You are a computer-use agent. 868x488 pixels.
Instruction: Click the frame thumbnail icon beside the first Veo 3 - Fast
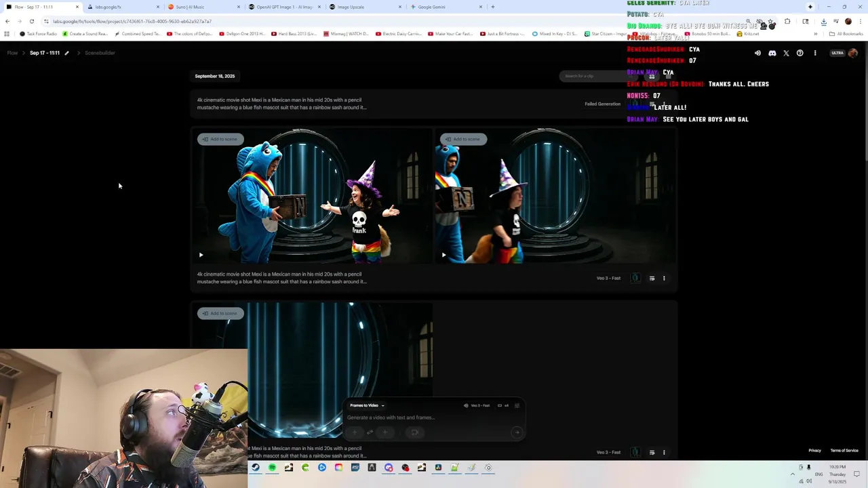pyautogui.click(x=635, y=278)
